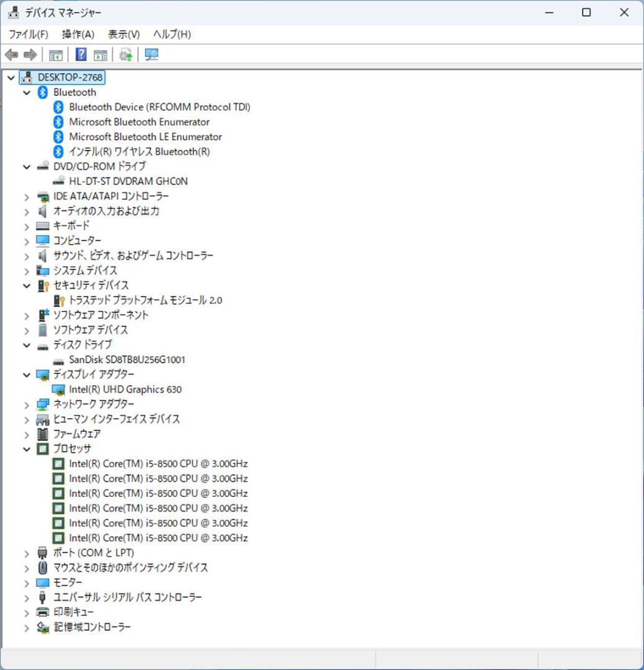Click the Bluetooth icon next to Microsoft Bluetooth Enumerator
This screenshot has height=670, width=644.
[x=56, y=122]
